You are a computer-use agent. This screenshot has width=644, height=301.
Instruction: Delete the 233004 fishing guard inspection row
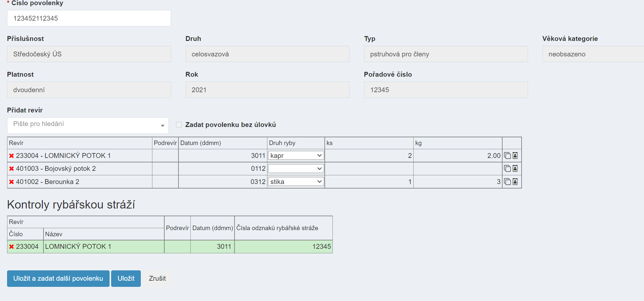12,247
